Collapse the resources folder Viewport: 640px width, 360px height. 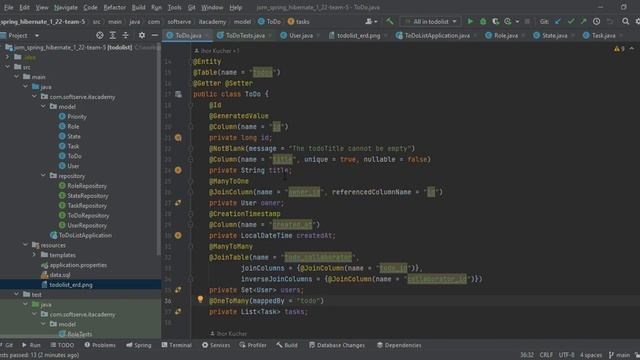[26, 245]
